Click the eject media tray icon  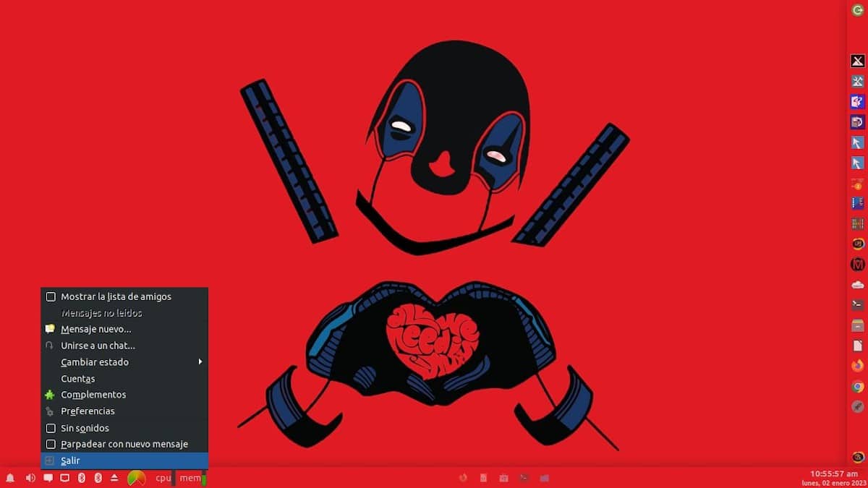[114, 478]
